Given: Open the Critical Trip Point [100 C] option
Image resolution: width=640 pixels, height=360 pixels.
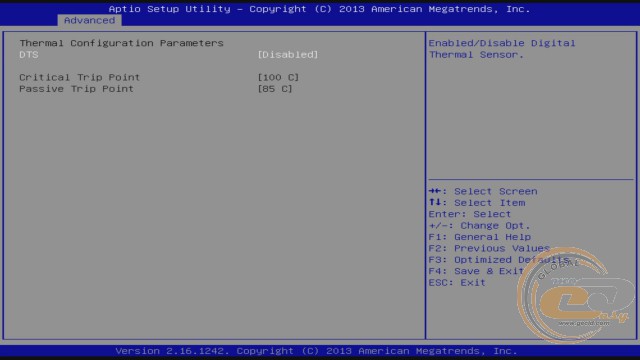Looking at the screenshot, I should coord(278,78).
